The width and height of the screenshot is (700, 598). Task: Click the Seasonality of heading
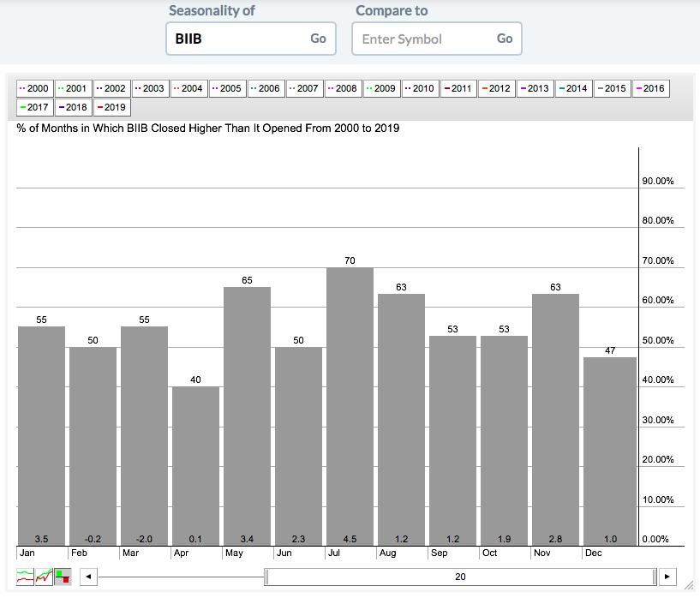pos(212,10)
